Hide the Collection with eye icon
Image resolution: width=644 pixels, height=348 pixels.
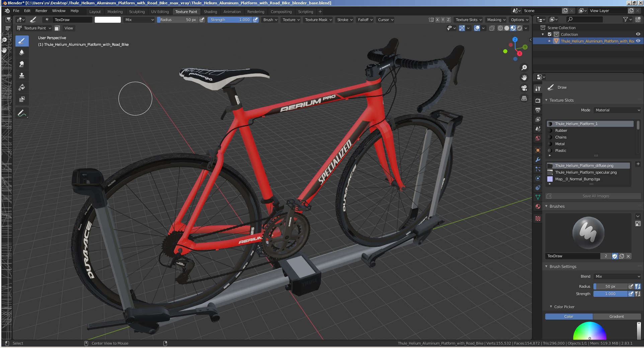pos(638,34)
